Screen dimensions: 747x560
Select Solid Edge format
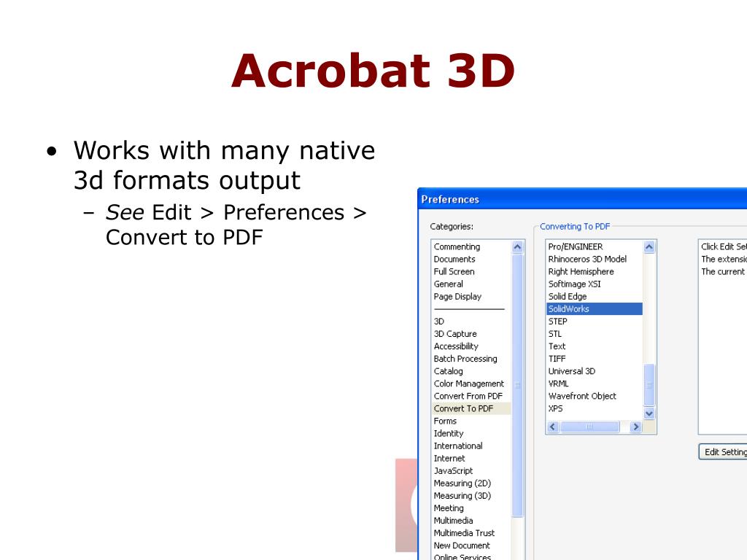coord(568,296)
